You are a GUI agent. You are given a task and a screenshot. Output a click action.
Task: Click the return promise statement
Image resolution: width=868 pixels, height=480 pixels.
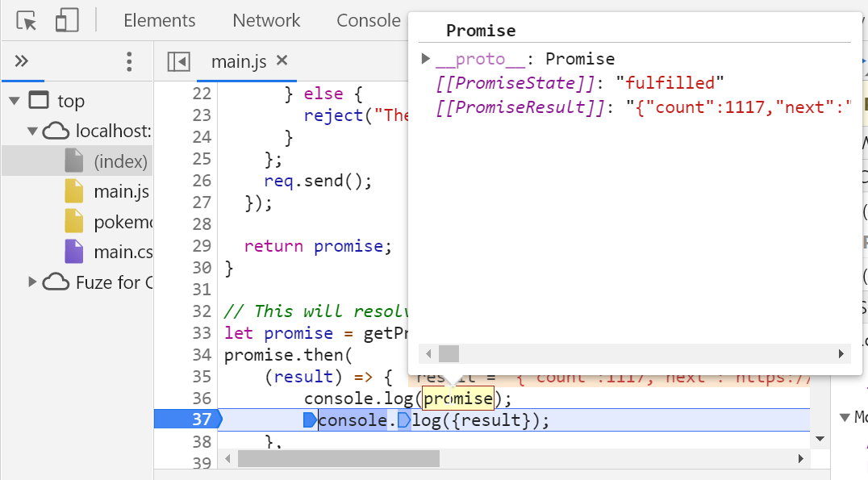318,246
